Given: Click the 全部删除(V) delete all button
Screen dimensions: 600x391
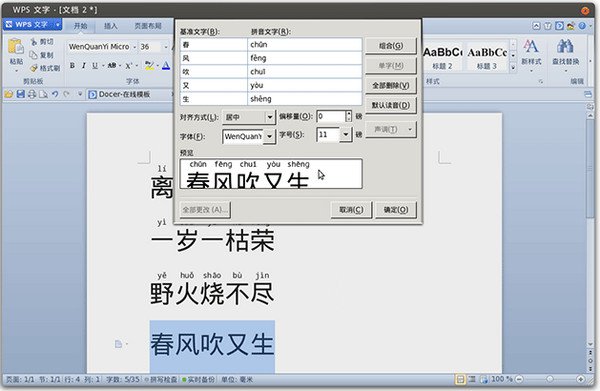Looking at the screenshot, I should pyautogui.click(x=391, y=85).
